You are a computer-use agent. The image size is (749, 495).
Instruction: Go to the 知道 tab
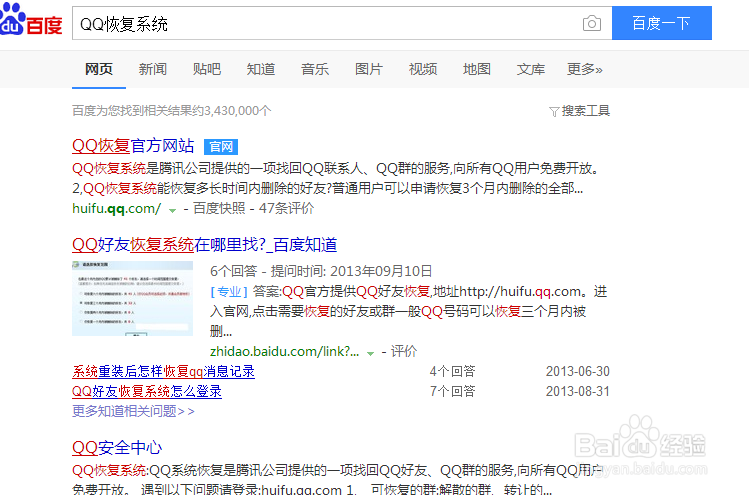coord(261,69)
